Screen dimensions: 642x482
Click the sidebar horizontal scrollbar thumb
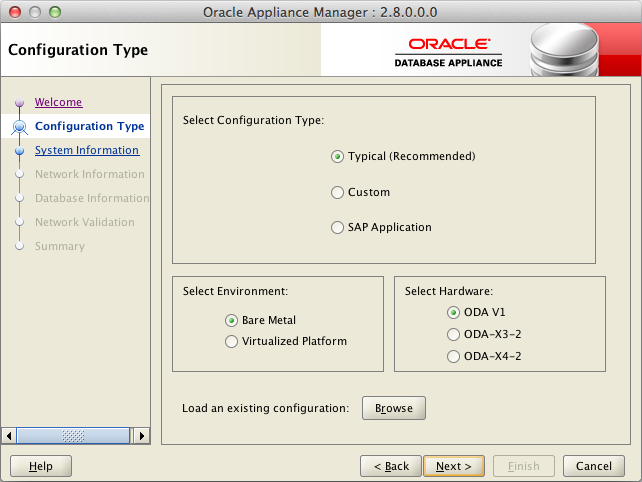click(73, 436)
